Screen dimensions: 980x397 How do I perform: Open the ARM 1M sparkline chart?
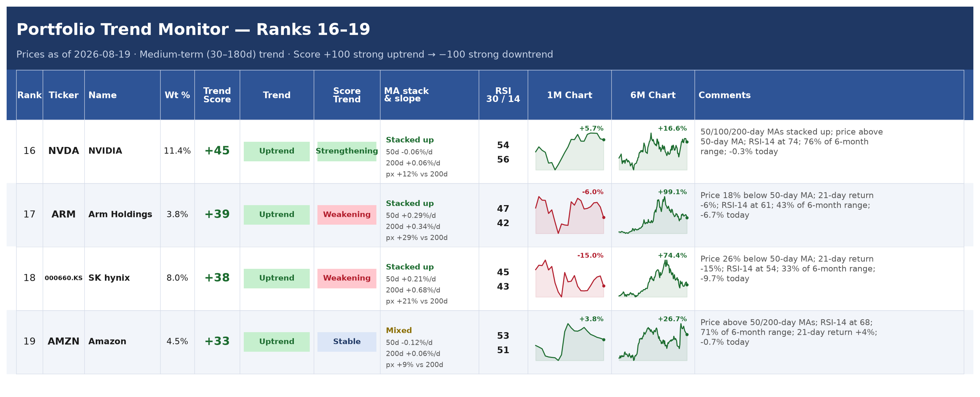click(569, 215)
